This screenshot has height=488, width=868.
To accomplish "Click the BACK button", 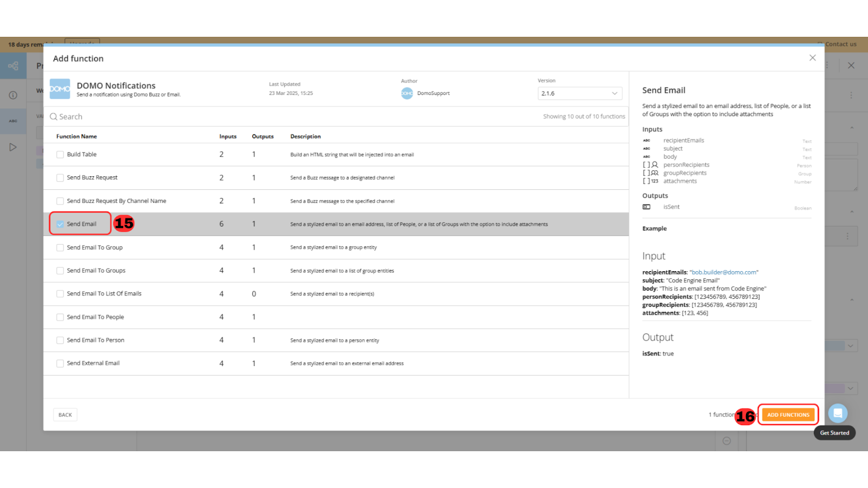I will [65, 415].
